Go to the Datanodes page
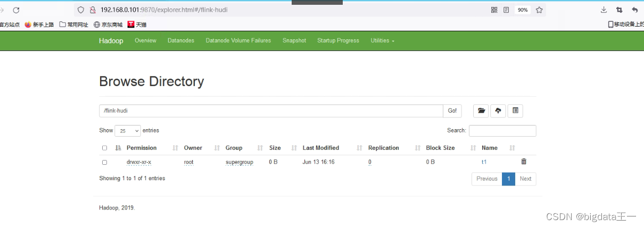 (x=181, y=40)
